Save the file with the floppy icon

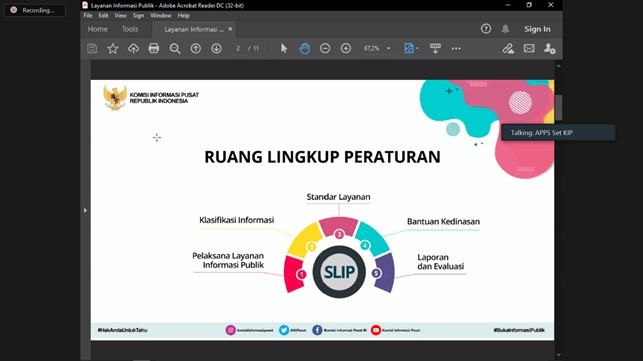pos(92,48)
